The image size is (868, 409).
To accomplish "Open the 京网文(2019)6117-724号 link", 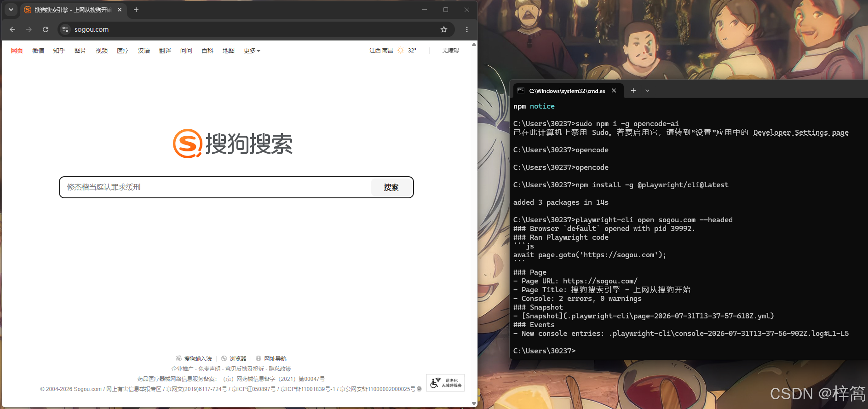I will 196,389.
